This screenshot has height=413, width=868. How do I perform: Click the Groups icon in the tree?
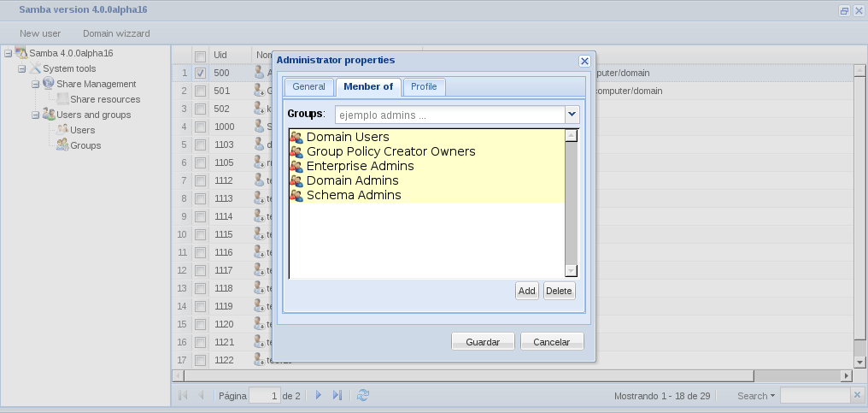tap(62, 145)
